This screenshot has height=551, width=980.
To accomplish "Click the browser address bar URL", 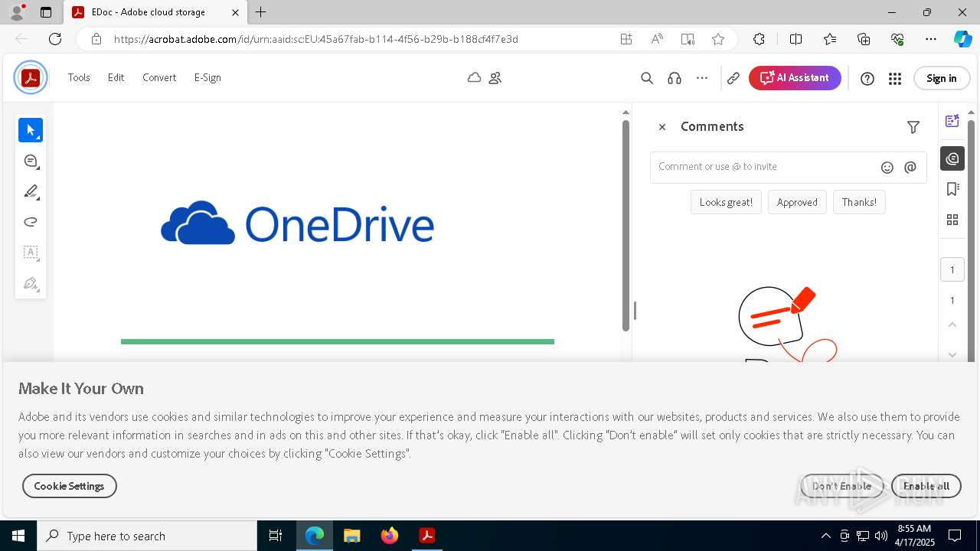I will (x=316, y=39).
